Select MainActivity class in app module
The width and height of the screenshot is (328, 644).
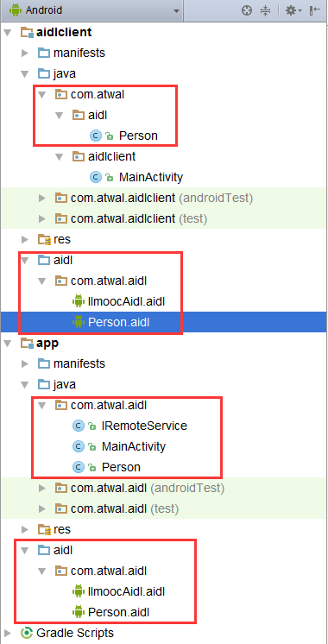point(134,446)
